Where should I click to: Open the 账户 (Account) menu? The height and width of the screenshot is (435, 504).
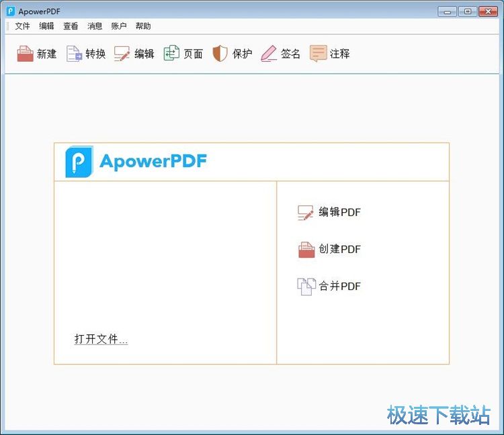[119, 26]
